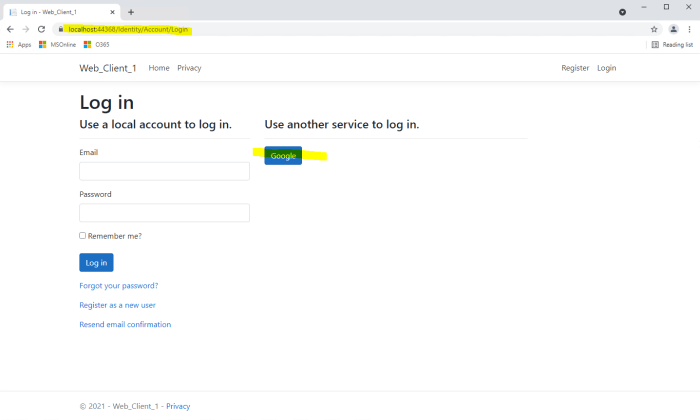Open the Apps bookmark grid icon
Image resolution: width=700 pixels, height=420 pixels.
coord(10,45)
